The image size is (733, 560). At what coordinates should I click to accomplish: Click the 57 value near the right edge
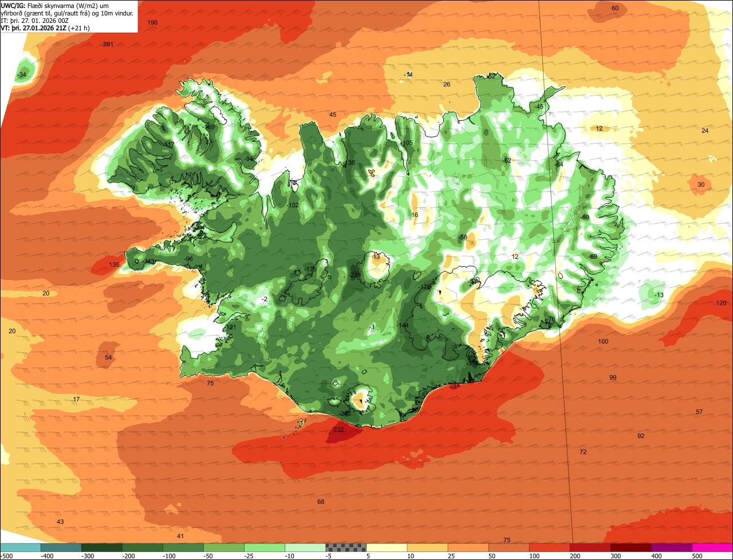pyautogui.click(x=699, y=412)
